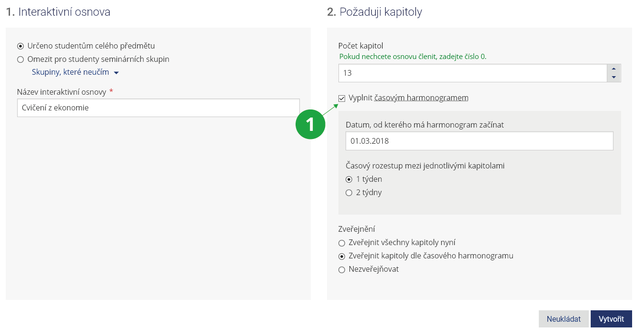Click the 'Počet kapitol' number field
The width and height of the screenshot is (644, 336).
click(x=473, y=73)
